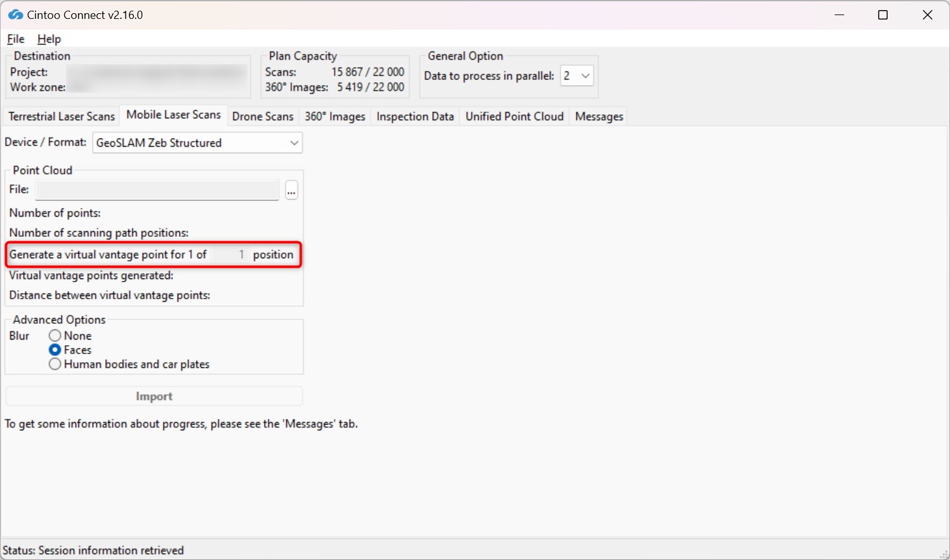Browse for a point cloud file
Viewport: 950px width, 560px height.
[291, 190]
